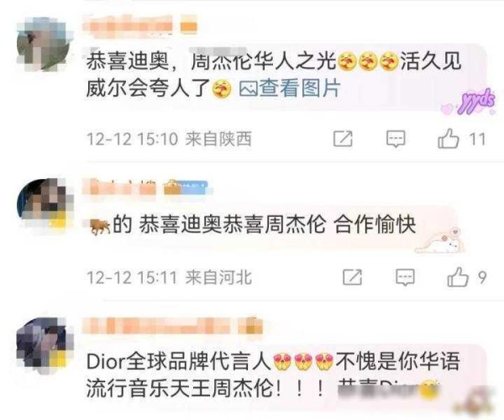Click first commenter's blurred username
Screen dimensions: 504x420
click(x=129, y=25)
